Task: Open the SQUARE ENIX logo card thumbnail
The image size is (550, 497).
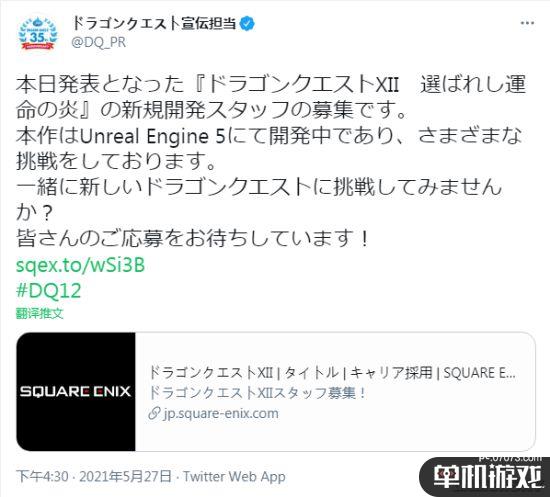Action: point(76,391)
